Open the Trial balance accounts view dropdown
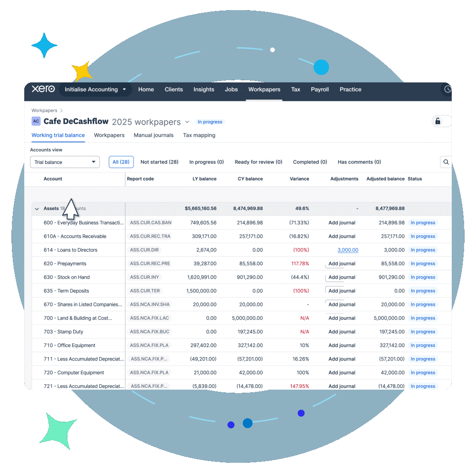Screen dimensions: 476x476 coord(65,162)
